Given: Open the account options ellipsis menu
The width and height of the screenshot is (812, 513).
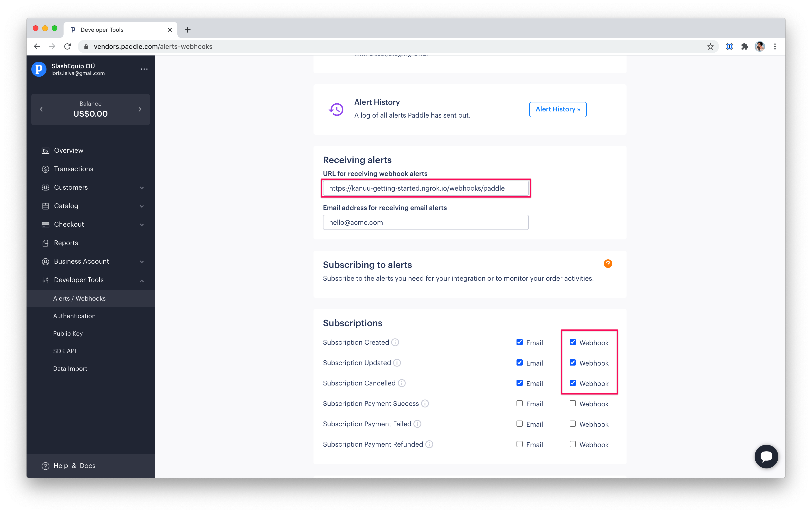Looking at the screenshot, I should tap(144, 69).
